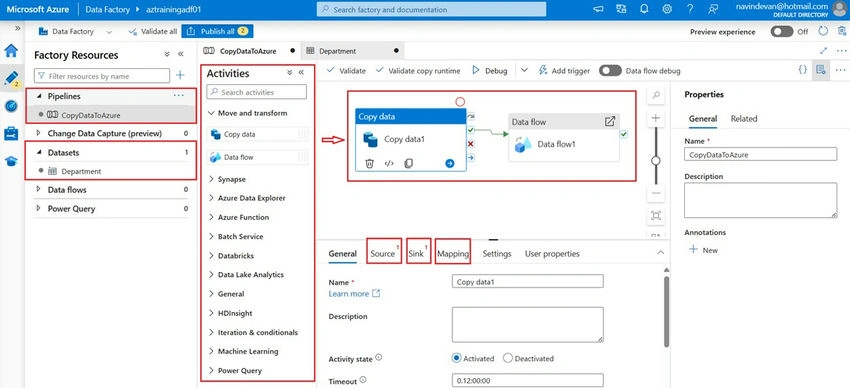Click New under Annotations
Image resolution: width=850 pixels, height=388 pixels.
[x=703, y=250]
